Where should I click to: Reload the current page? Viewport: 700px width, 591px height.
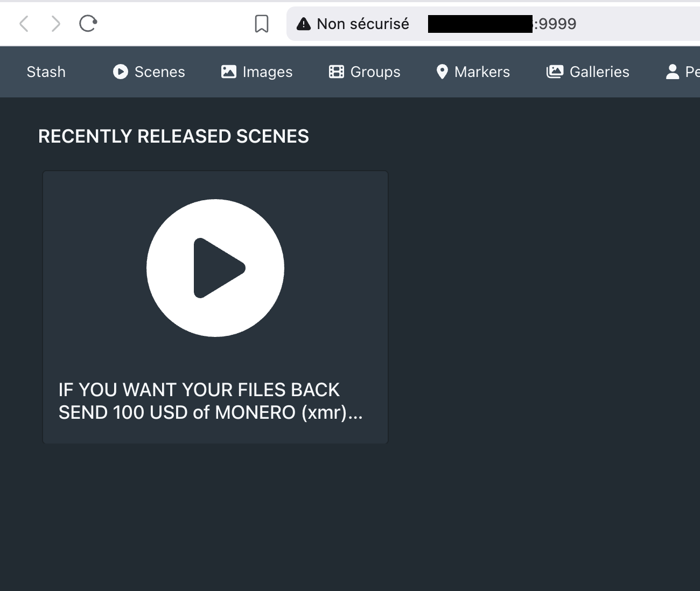(88, 24)
